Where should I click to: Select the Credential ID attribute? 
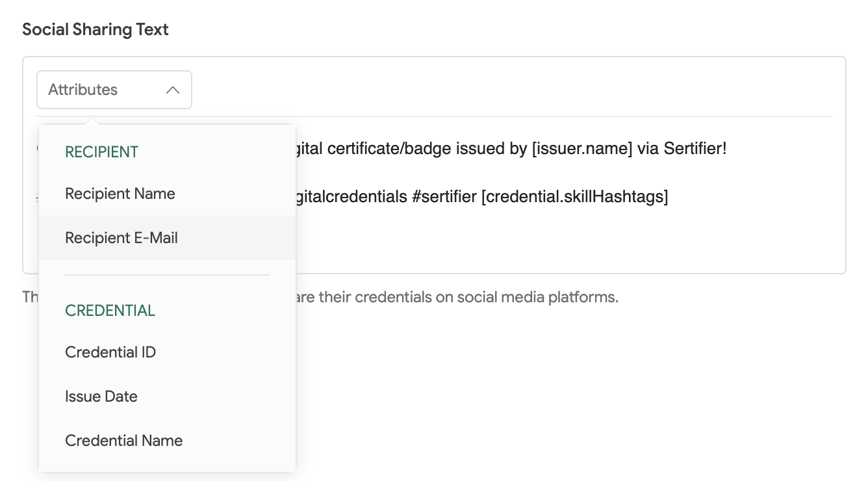coord(167,352)
